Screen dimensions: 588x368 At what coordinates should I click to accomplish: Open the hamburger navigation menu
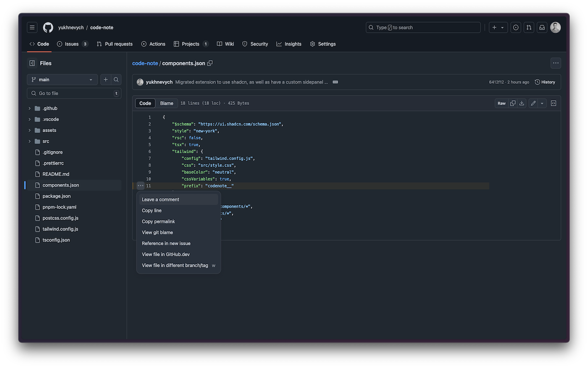(32, 28)
